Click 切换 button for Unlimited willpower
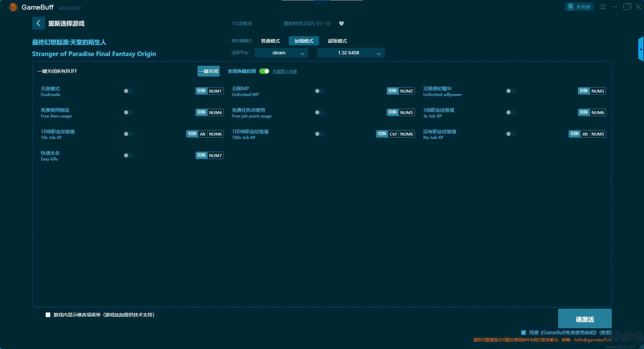The image size is (644, 349). (x=584, y=91)
